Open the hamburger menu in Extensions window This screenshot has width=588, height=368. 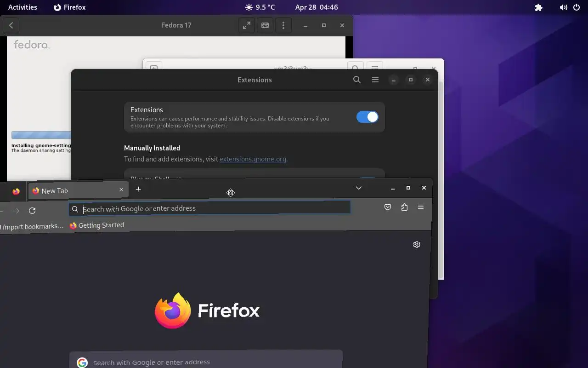tap(375, 80)
